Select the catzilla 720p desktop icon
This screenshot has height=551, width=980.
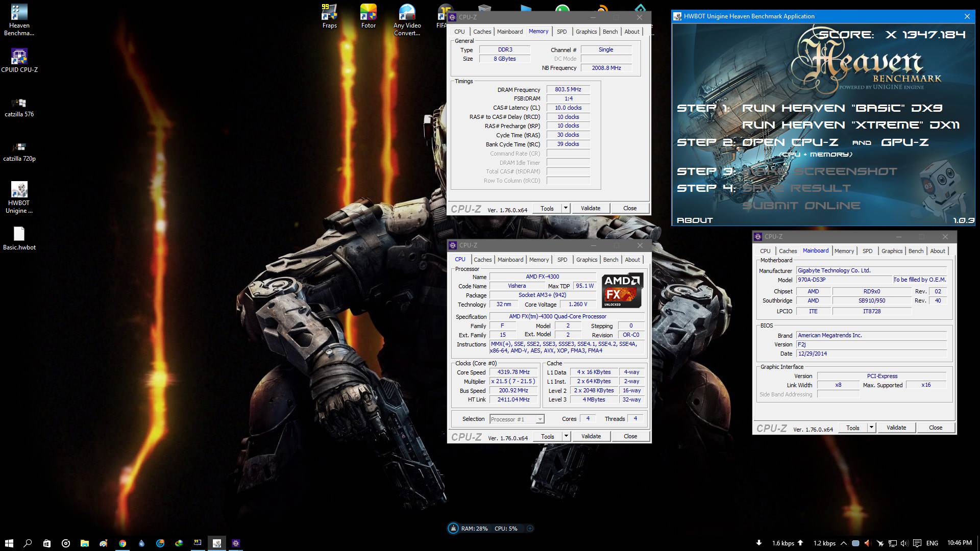(x=19, y=152)
